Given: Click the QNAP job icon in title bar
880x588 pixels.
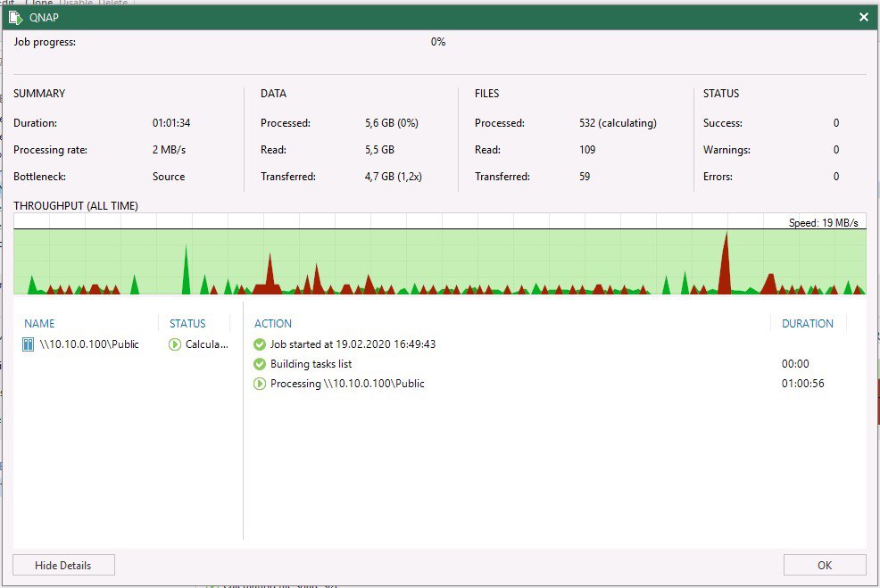Looking at the screenshot, I should tap(16, 17).
